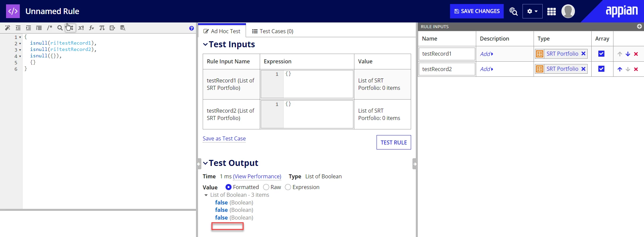
Task: Click the pi constants icon
Action: (x=102, y=28)
